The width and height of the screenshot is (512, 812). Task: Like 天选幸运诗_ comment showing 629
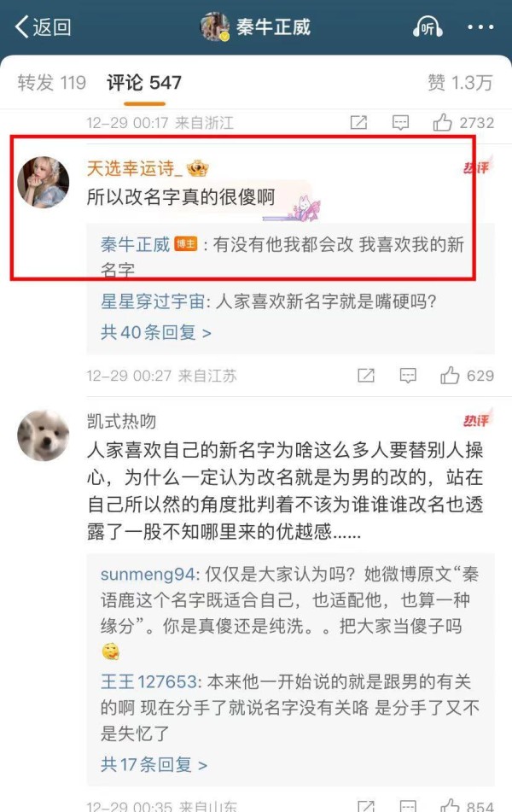coord(450,376)
